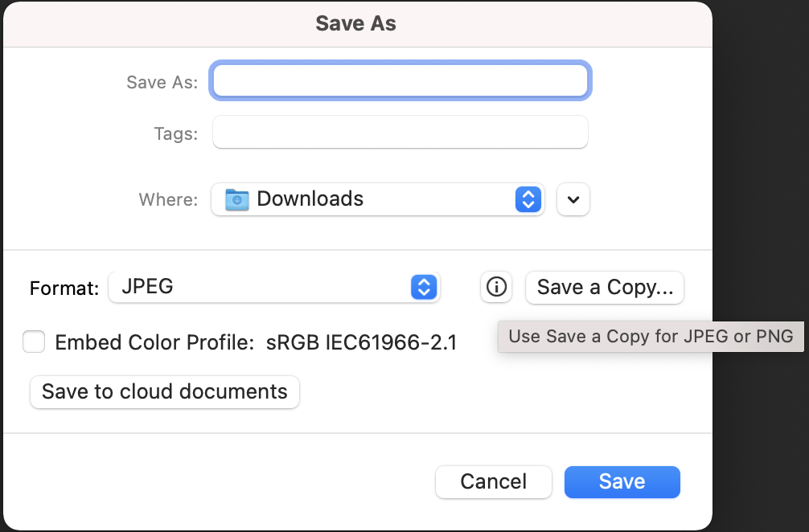Viewport: 809px width, 532px height.
Task: Click the sRGB IEC61966-2.1 profile text
Action: pos(362,343)
